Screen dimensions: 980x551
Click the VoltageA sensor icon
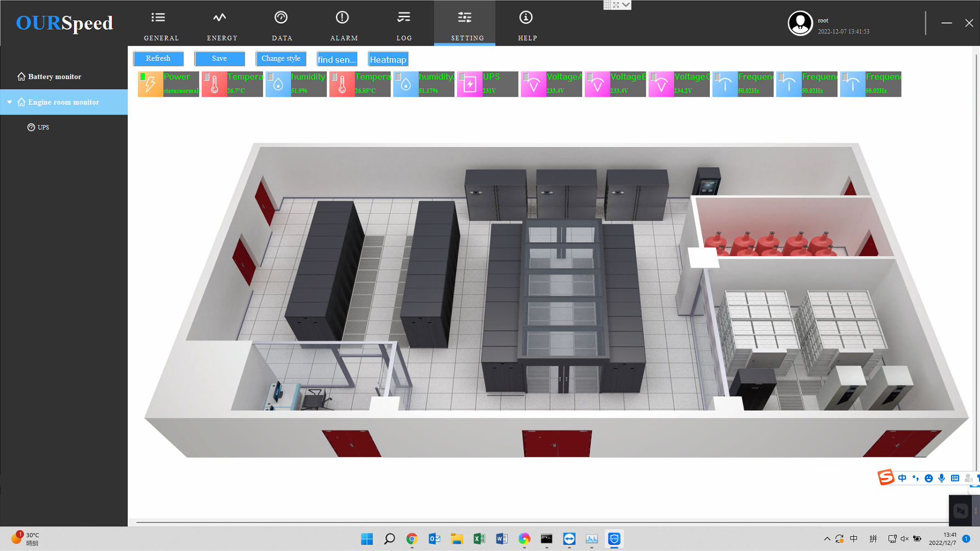point(533,84)
